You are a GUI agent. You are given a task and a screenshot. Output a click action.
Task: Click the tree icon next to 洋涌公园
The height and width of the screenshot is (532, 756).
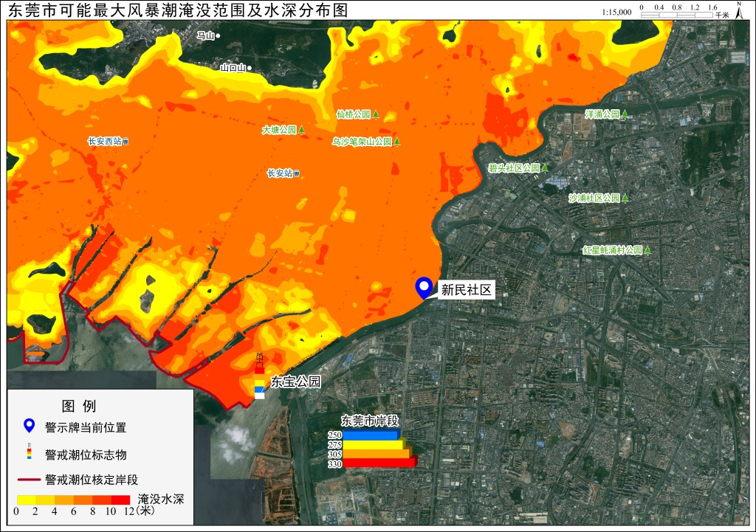(x=625, y=114)
